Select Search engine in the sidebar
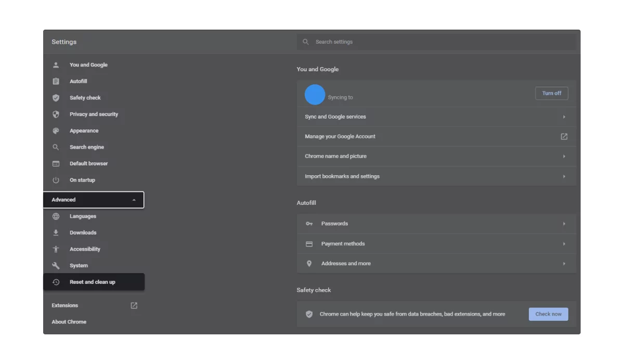The image size is (624, 364). pos(87,147)
